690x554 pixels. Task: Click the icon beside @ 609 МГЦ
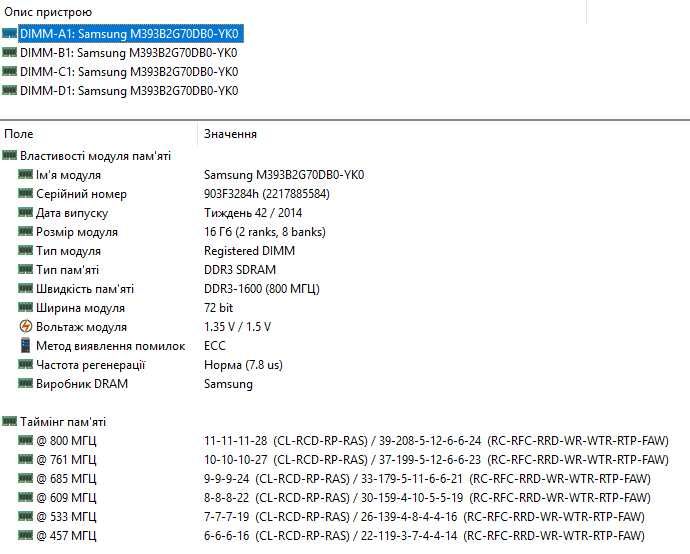tap(26, 497)
